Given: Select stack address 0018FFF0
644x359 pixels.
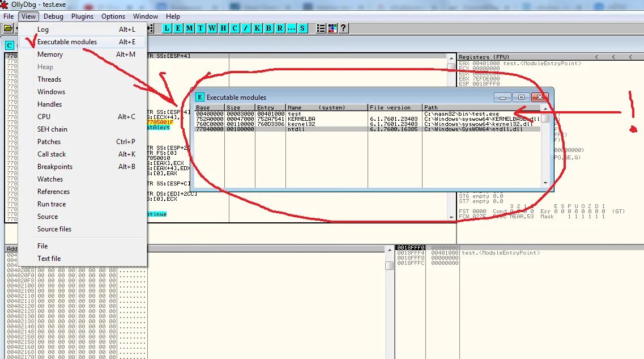Looking at the screenshot, I should 411,248.
